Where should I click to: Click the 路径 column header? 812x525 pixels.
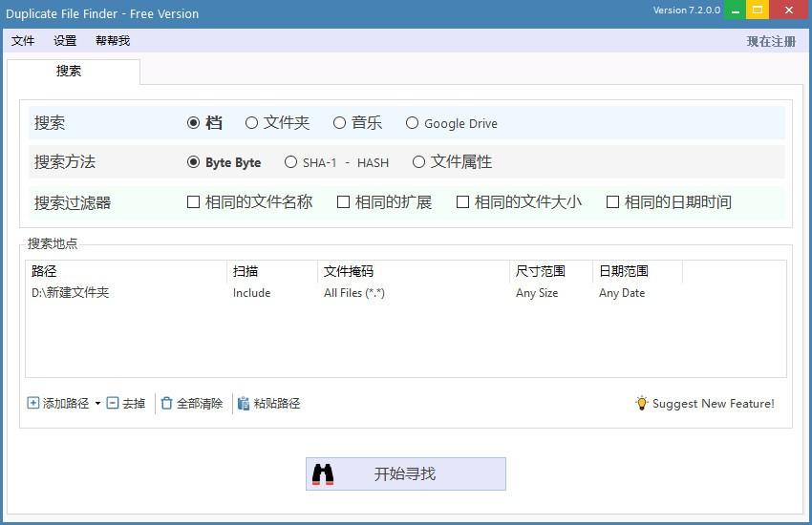click(x=126, y=271)
